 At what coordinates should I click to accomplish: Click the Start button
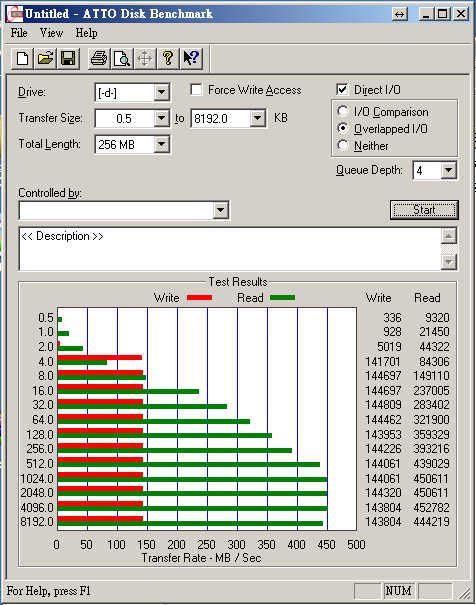[424, 210]
